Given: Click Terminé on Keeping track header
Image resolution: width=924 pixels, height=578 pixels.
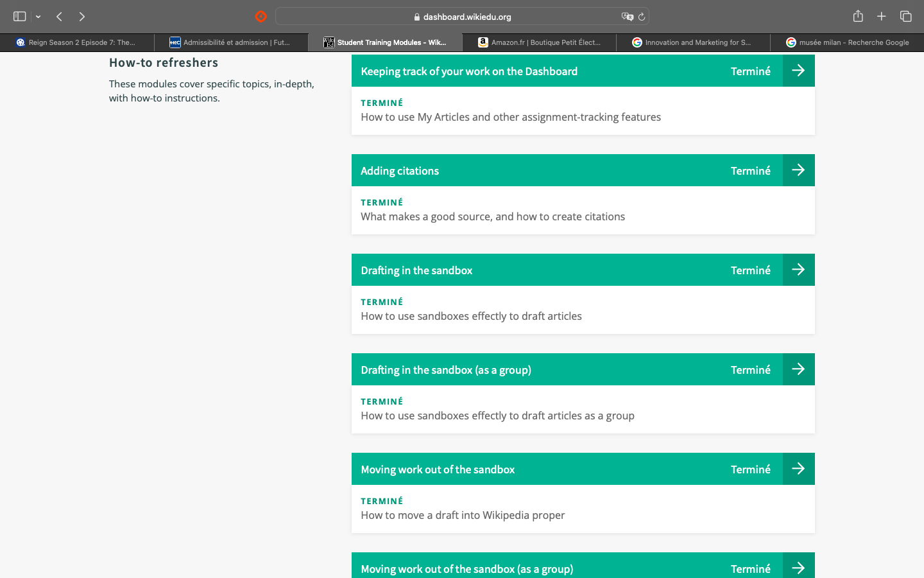Looking at the screenshot, I should [750, 71].
